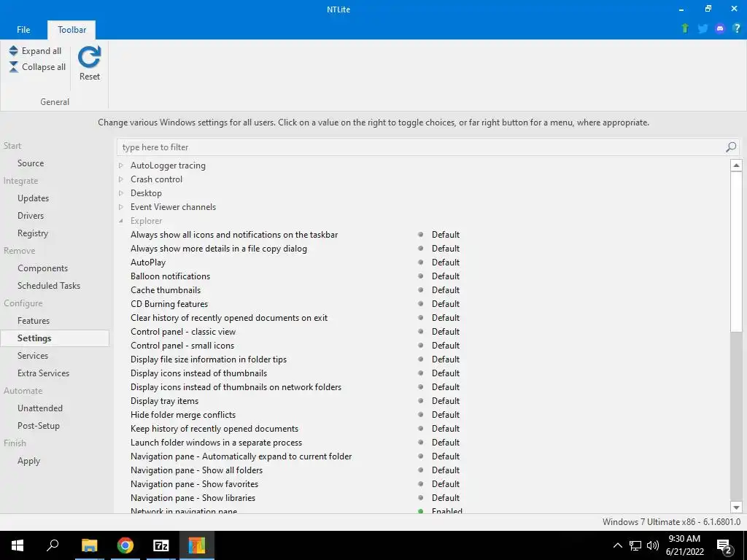Open the Features page
The image size is (747, 560).
[x=34, y=321]
